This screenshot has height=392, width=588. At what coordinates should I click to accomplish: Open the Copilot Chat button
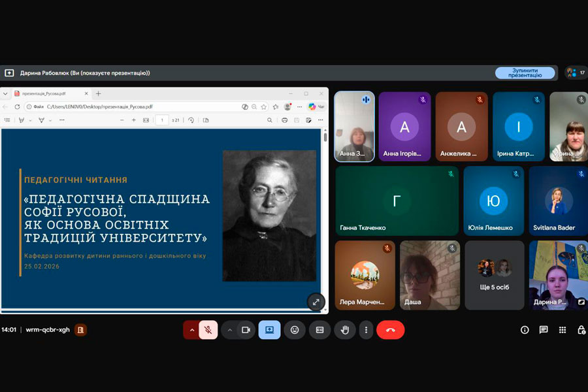[x=316, y=107]
